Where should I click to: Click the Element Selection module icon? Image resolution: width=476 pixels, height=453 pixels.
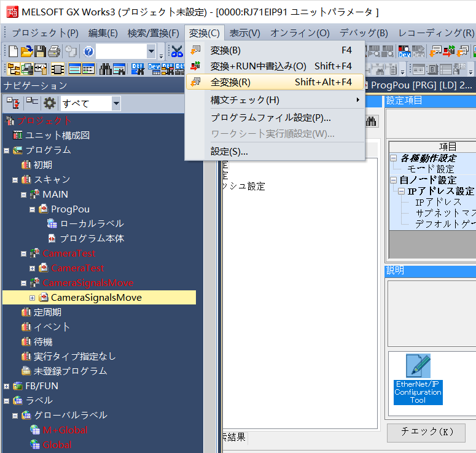(x=58, y=69)
